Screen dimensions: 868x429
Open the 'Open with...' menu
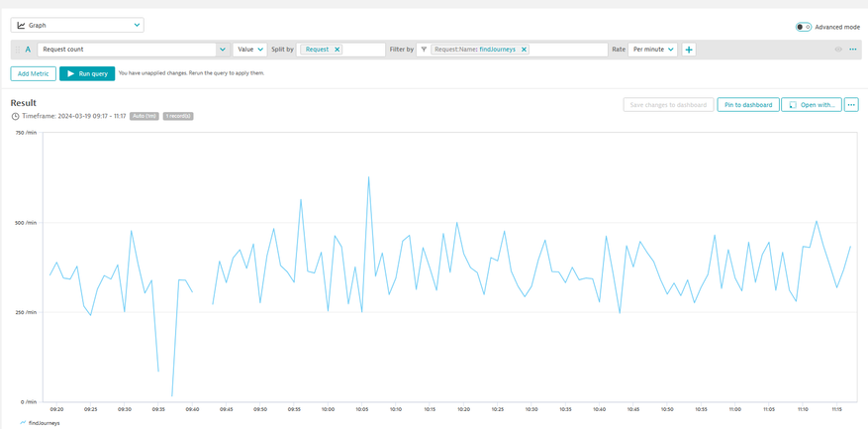click(x=811, y=104)
